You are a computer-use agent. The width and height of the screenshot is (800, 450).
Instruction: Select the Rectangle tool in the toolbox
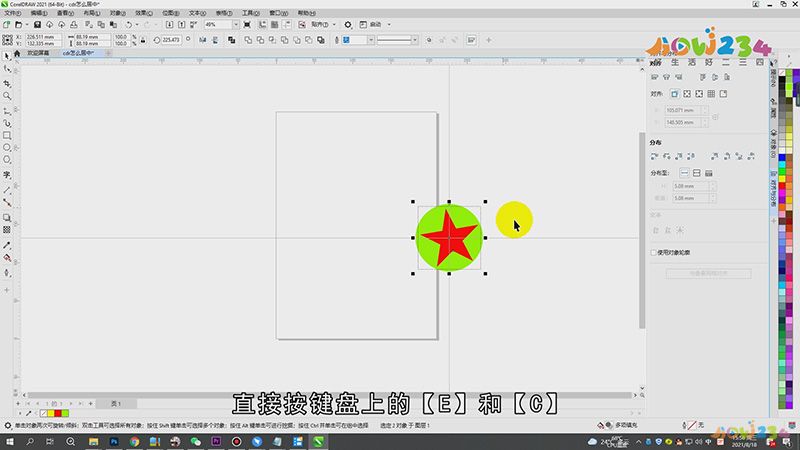[x=7, y=136]
